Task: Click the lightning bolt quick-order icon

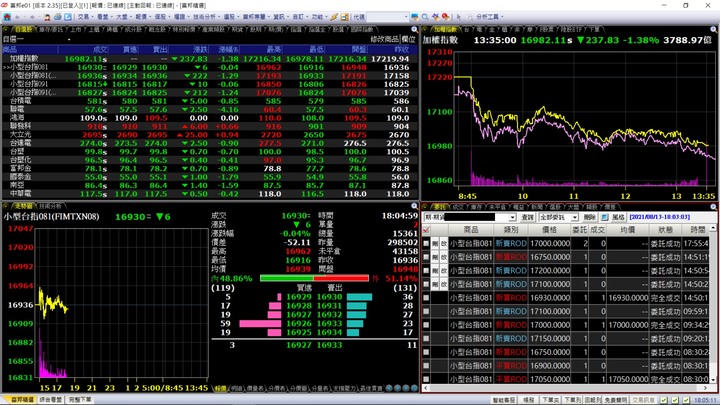Action: coord(334,17)
